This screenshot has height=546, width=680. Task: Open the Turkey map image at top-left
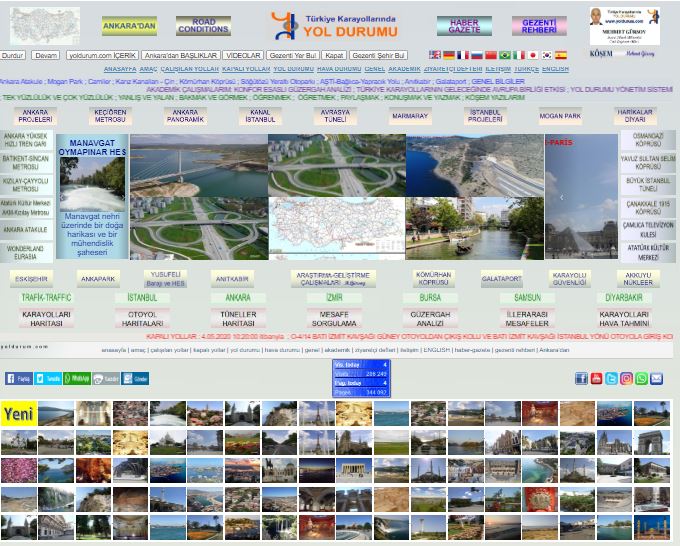point(44,24)
